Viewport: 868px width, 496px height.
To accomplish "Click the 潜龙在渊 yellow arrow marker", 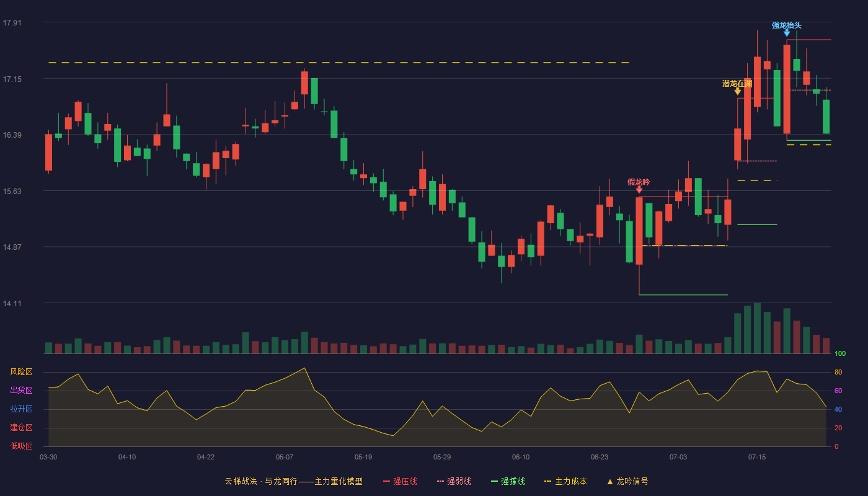I will [738, 91].
